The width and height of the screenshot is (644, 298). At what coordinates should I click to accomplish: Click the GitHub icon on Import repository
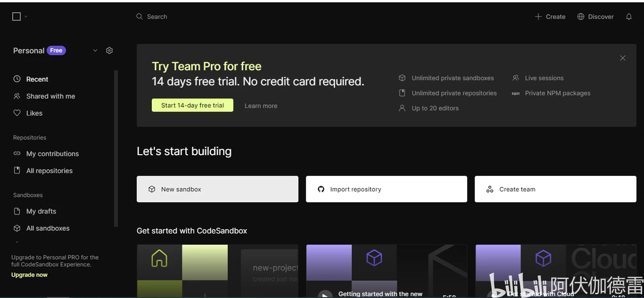321,189
